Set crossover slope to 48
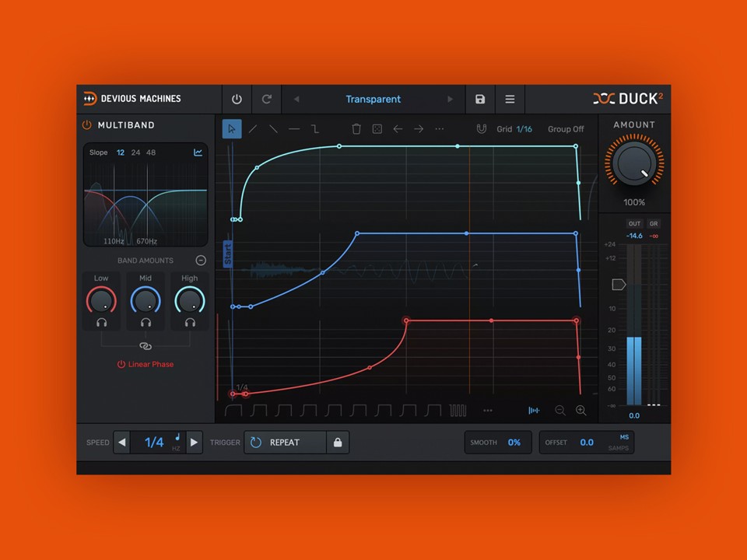Image resolution: width=747 pixels, height=560 pixels. point(151,152)
